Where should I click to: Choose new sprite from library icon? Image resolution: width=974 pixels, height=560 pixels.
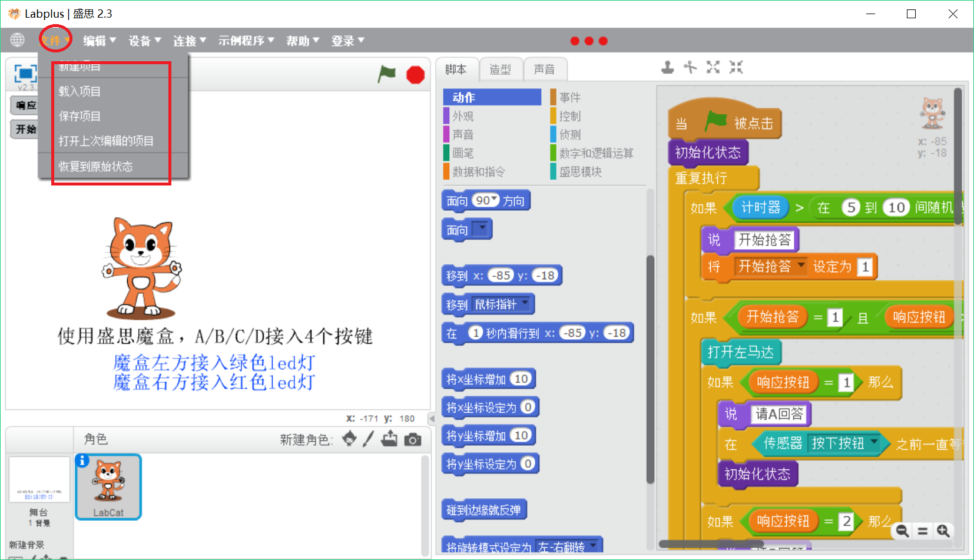(349, 439)
